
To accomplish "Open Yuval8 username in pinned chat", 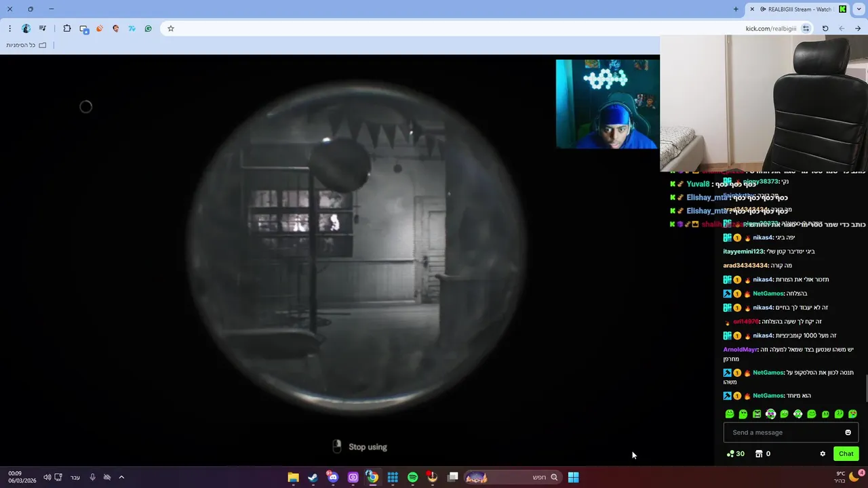I will [x=698, y=184].
